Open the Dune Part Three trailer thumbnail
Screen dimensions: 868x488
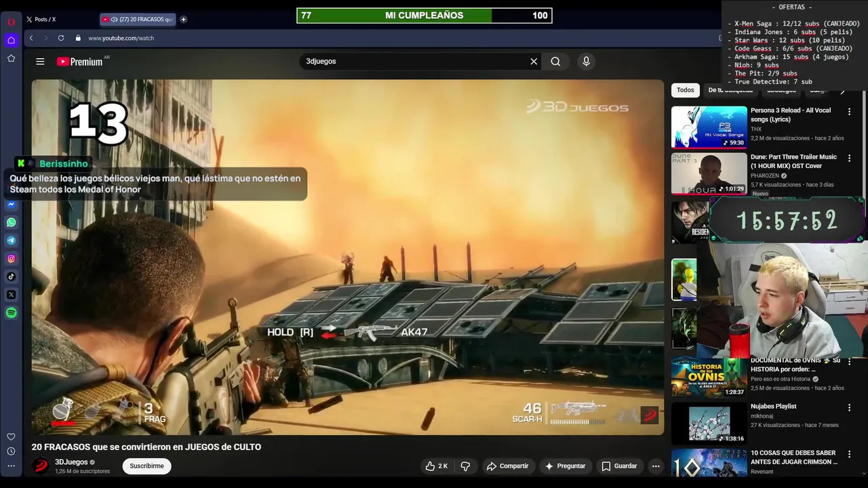[709, 174]
